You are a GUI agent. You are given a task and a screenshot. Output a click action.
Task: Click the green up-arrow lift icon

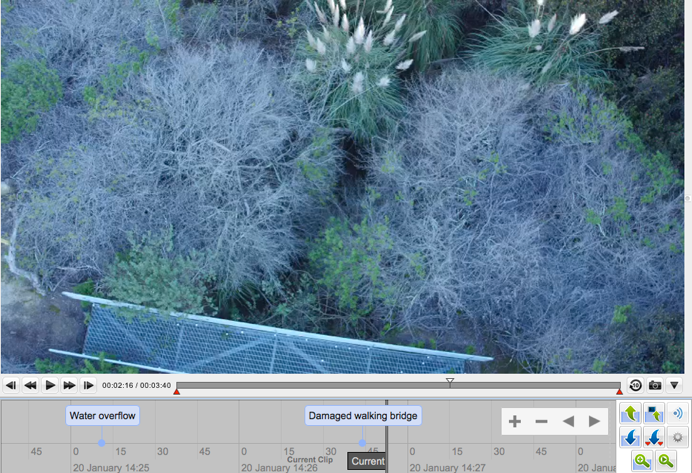pyautogui.click(x=631, y=414)
